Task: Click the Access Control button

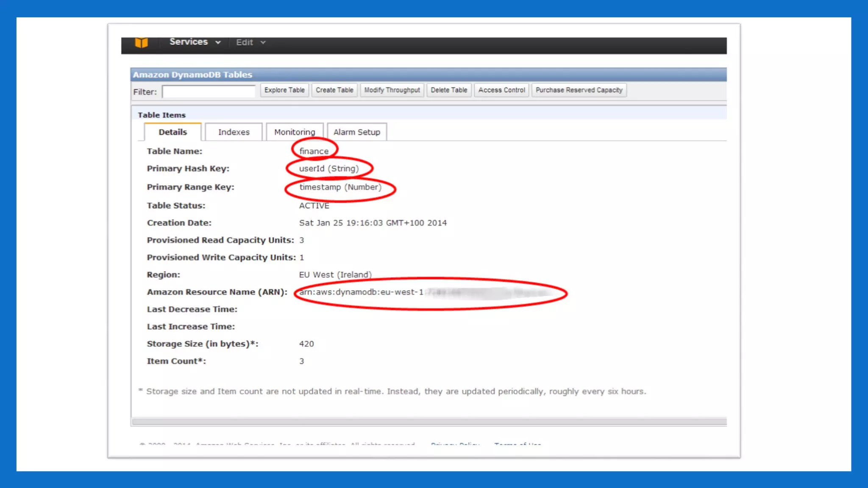Action: coord(501,90)
